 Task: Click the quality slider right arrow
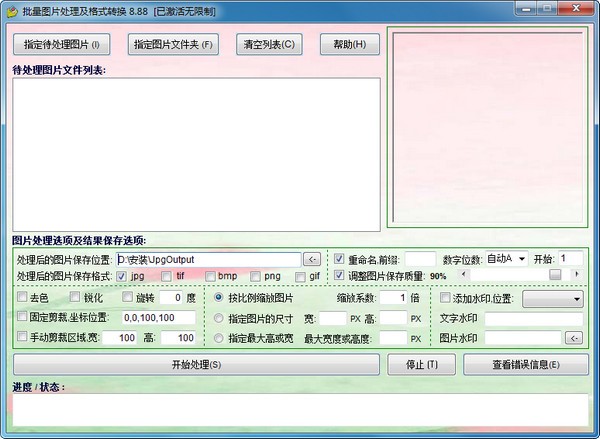point(576,274)
